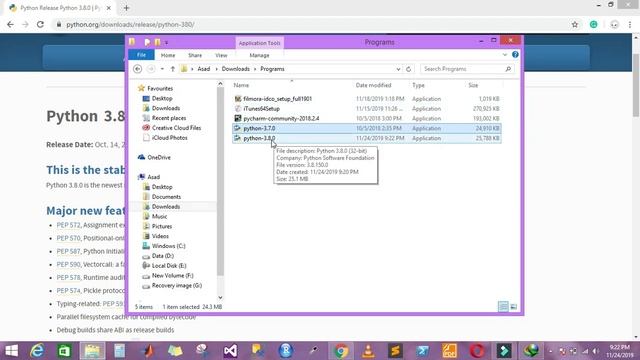
Task: Open Chrome's three-dot menu
Action: pos(630,24)
